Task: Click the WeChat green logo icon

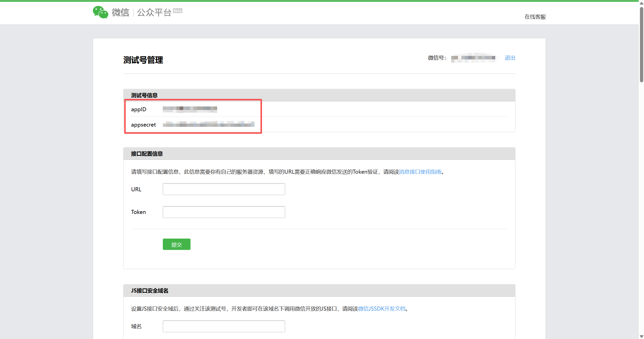Action: pos(100,12)
